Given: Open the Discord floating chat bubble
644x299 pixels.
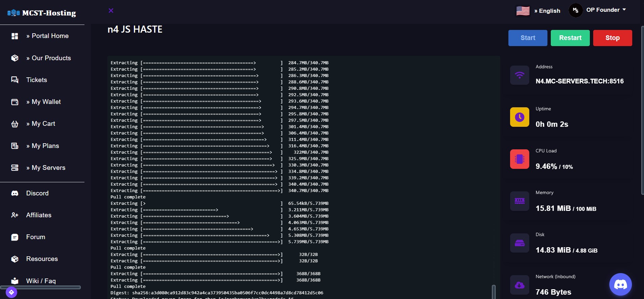Looking at the screenshot, I should pos(620,285).
